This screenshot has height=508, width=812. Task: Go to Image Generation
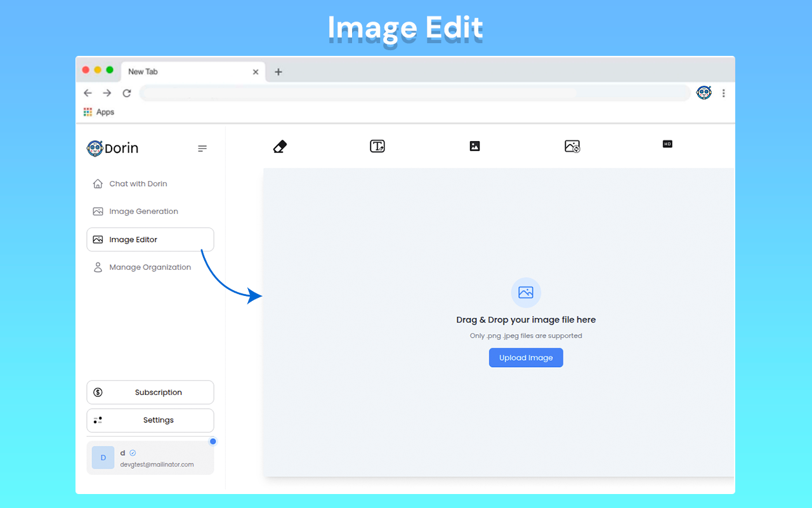(143, 211)
